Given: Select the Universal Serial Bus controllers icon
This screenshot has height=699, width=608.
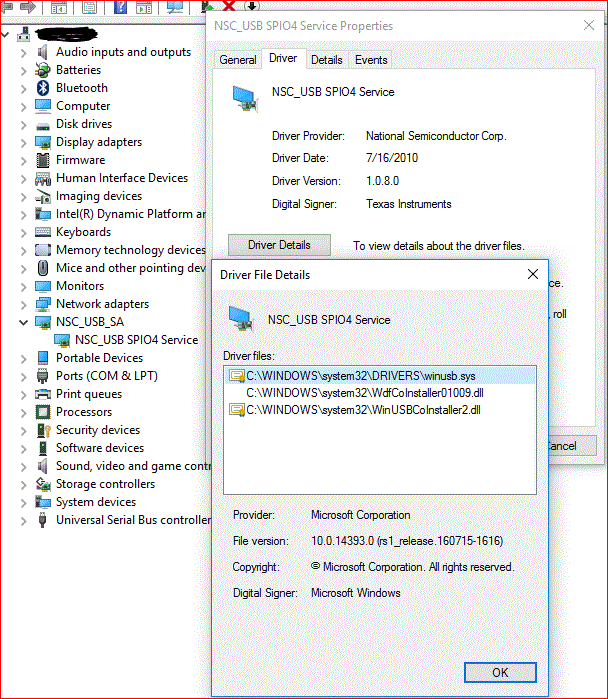Looking at the screenshot, I should 42,520.
